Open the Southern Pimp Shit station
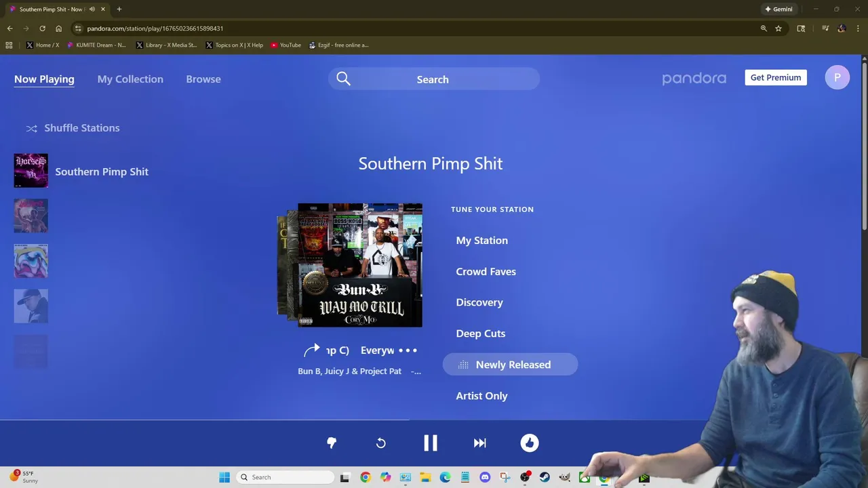 [x=102, y=171]
